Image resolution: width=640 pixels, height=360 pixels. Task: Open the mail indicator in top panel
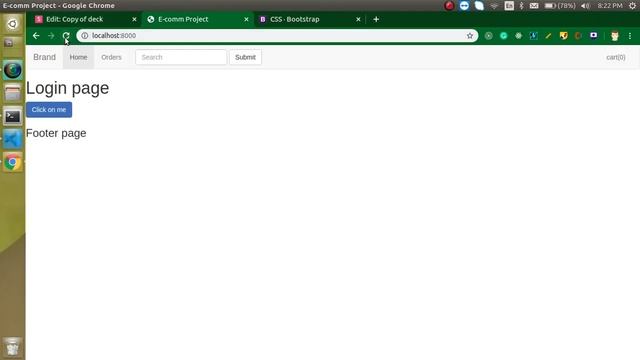[534, 6]
